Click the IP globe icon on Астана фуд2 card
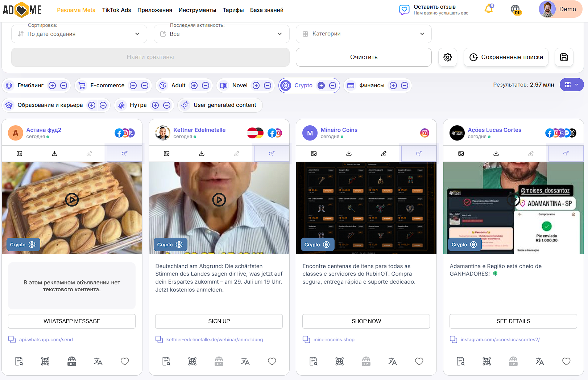This screenshot has height=380, width=588. tap(72, 361)
